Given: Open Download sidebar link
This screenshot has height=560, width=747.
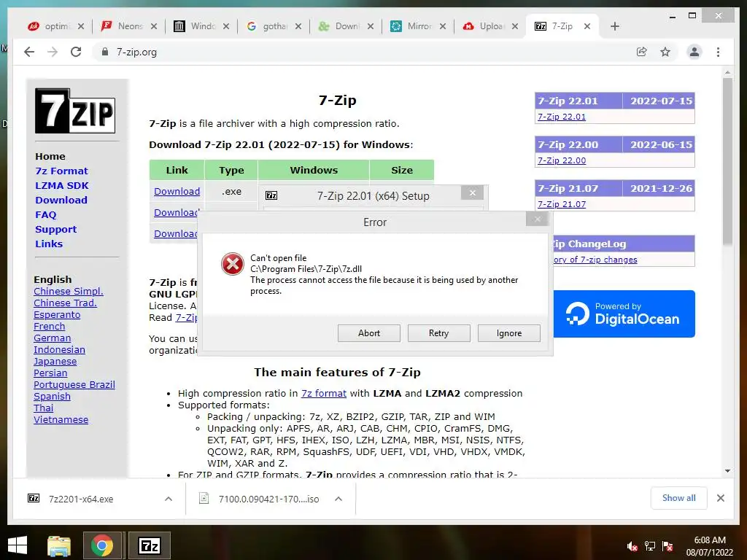Looking at the screenshot, I should 61,200.
